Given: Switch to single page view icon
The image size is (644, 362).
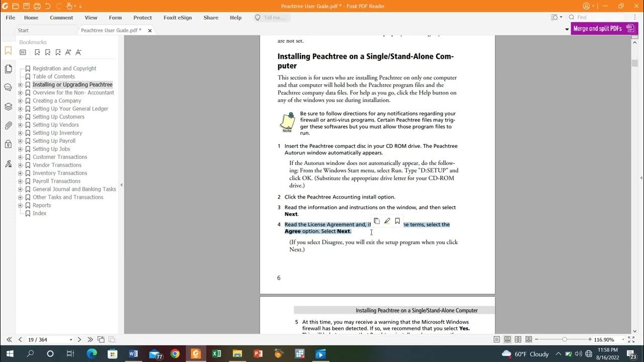Looking at the screenshot, I should (497, 340).
